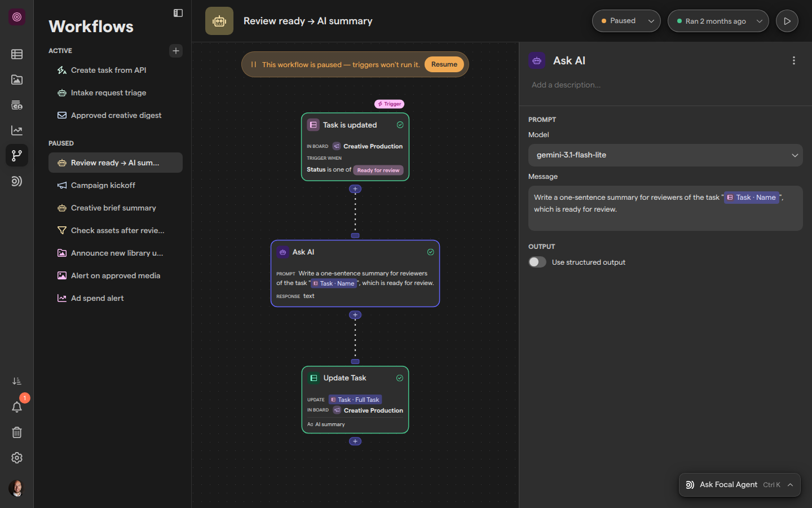Select the Ask AI node on canvas

coord(355,274)
